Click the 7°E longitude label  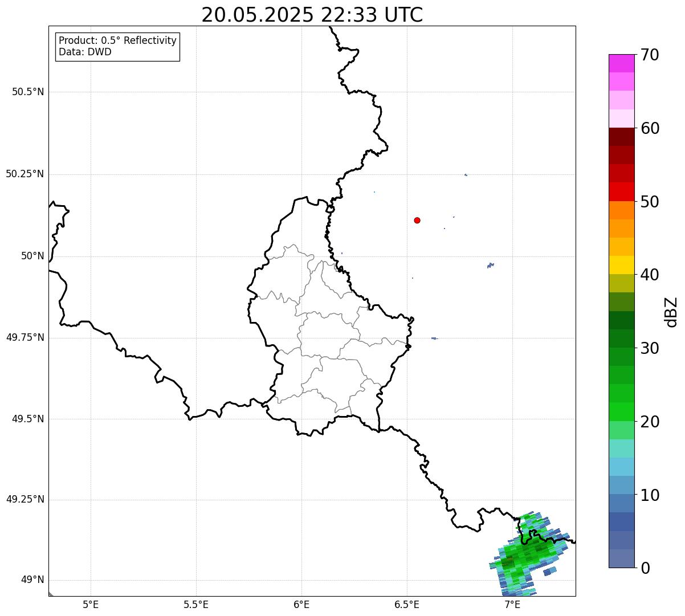512,605
